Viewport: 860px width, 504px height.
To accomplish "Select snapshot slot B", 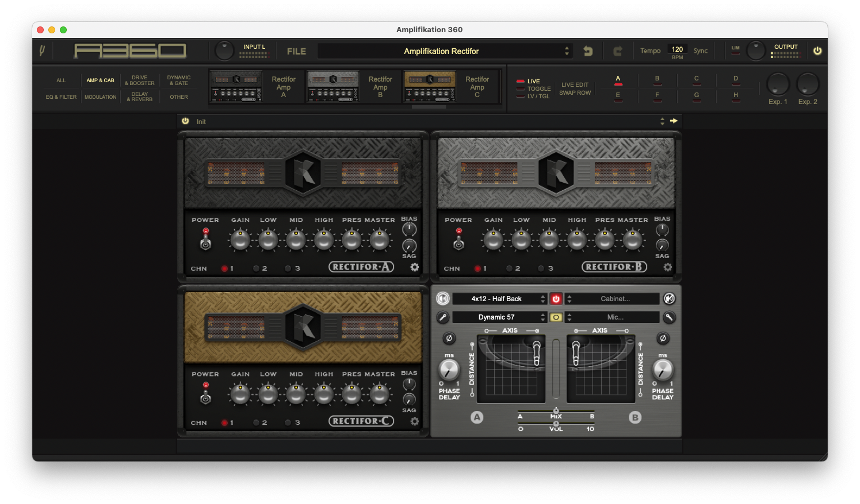I will click(657, 80).
